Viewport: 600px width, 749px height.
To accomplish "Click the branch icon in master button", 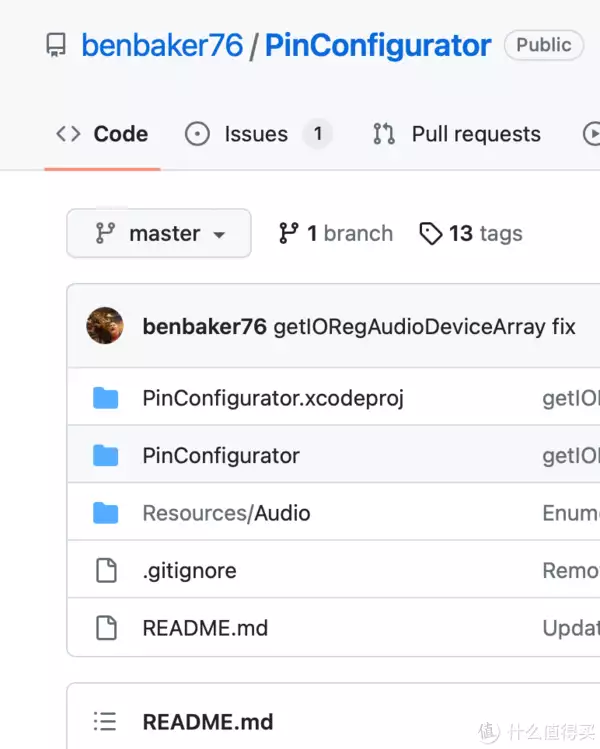I will point(105,233).
